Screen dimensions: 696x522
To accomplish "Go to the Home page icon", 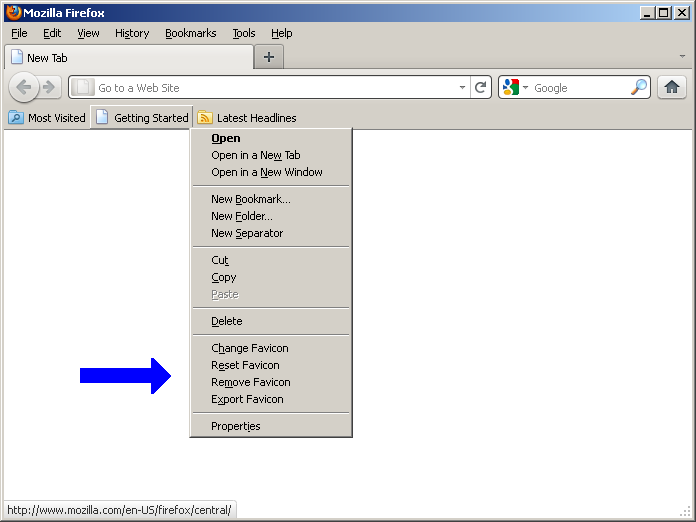I will (672, 87).
